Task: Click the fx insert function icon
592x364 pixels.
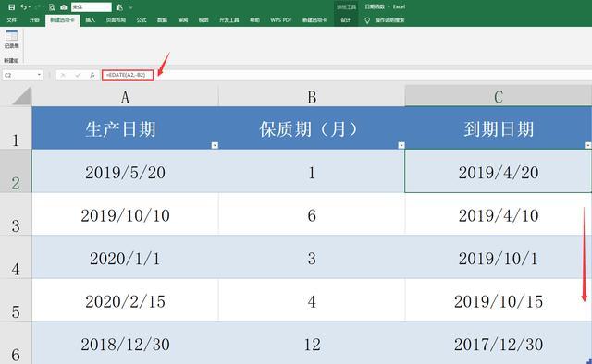Action: pos(92,75)
